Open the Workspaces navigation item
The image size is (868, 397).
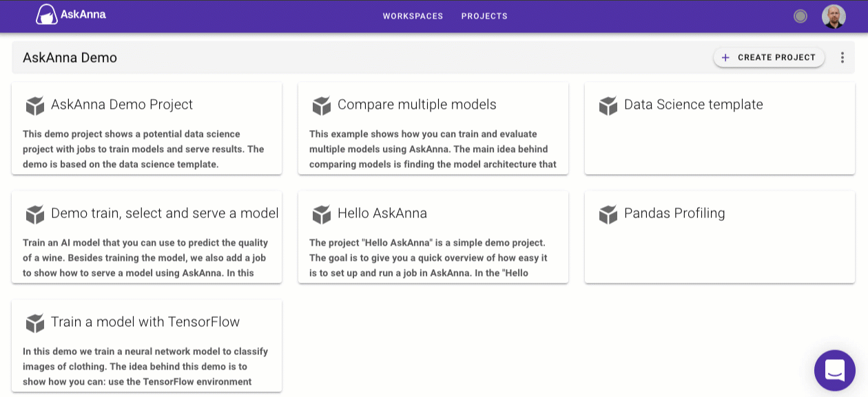pos(412,16)
